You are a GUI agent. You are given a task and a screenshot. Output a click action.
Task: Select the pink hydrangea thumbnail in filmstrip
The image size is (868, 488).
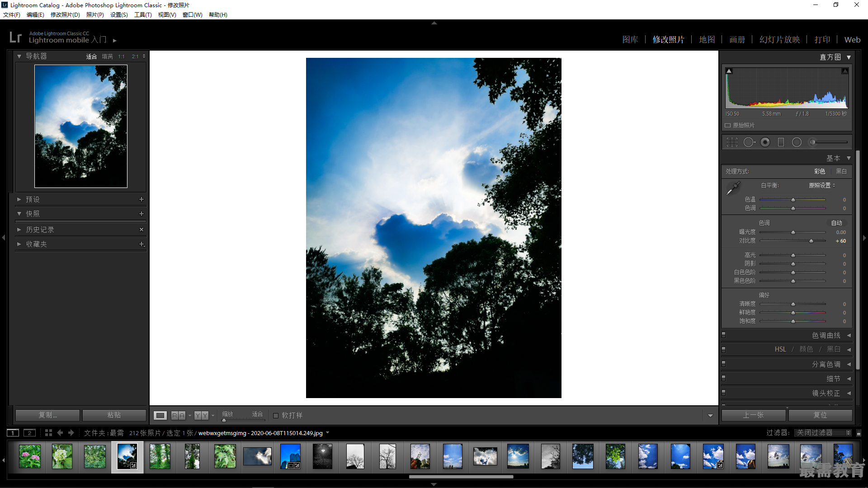click(30, 456)
